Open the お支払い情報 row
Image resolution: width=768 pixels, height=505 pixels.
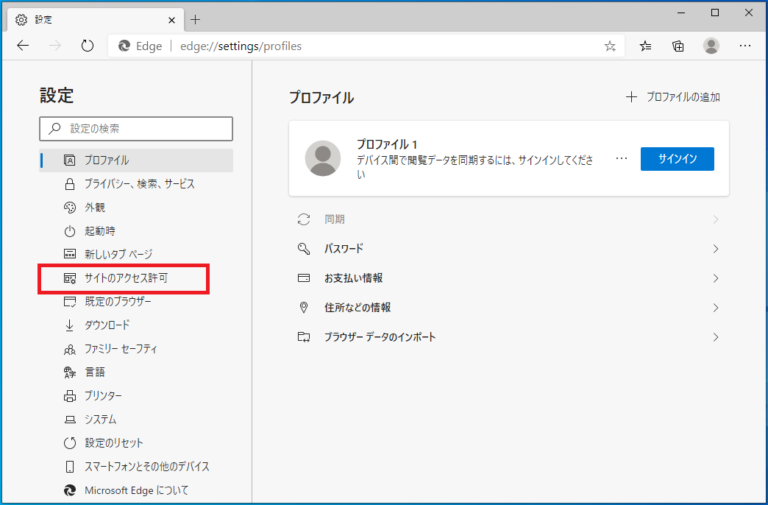[508, 278]
